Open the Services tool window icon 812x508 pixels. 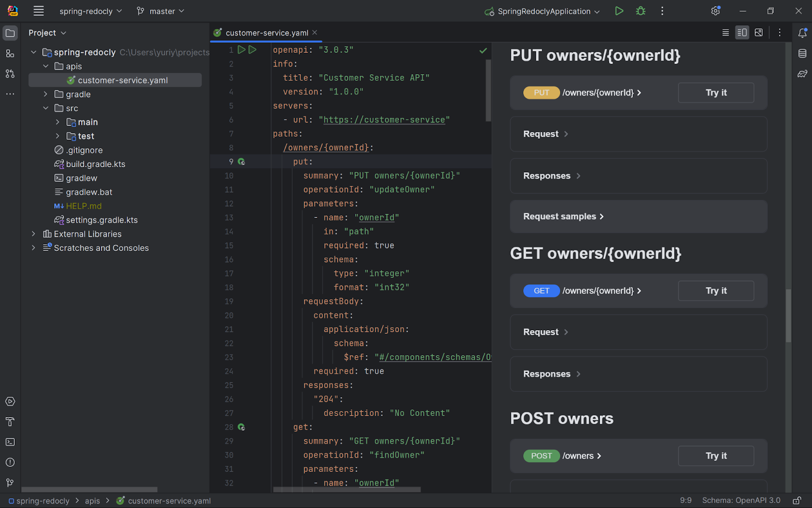point(10,401)
